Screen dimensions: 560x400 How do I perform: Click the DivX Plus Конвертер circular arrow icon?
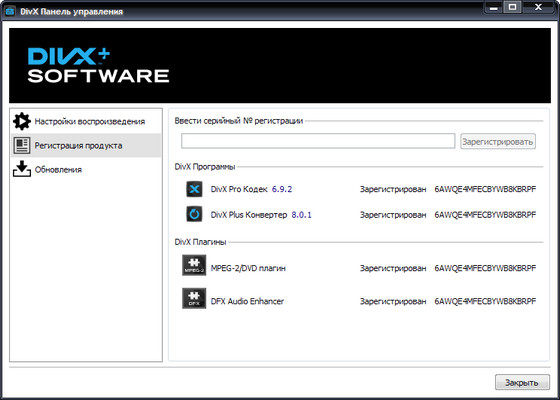tap(194, 214)
